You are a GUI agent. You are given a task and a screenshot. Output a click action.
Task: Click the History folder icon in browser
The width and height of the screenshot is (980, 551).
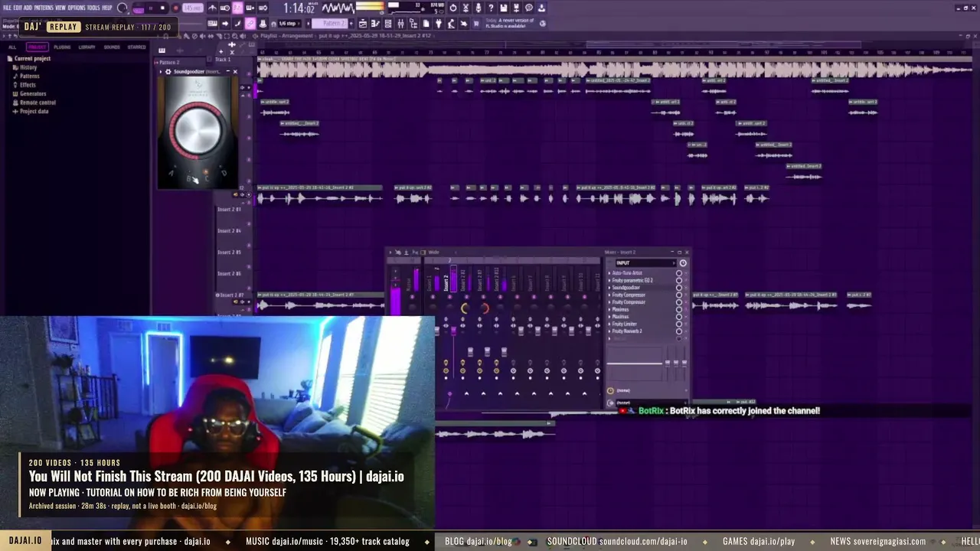tap(15, 67)
